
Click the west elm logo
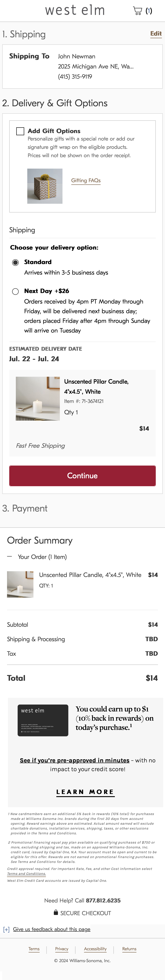coord(75,10)
